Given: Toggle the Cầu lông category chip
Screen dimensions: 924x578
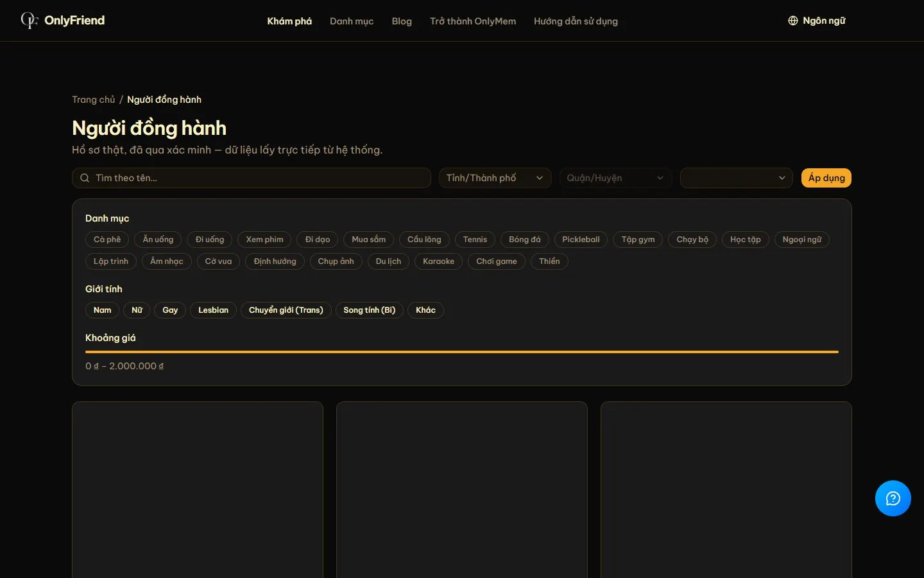Looking at the screenshot, I should 424,240.
